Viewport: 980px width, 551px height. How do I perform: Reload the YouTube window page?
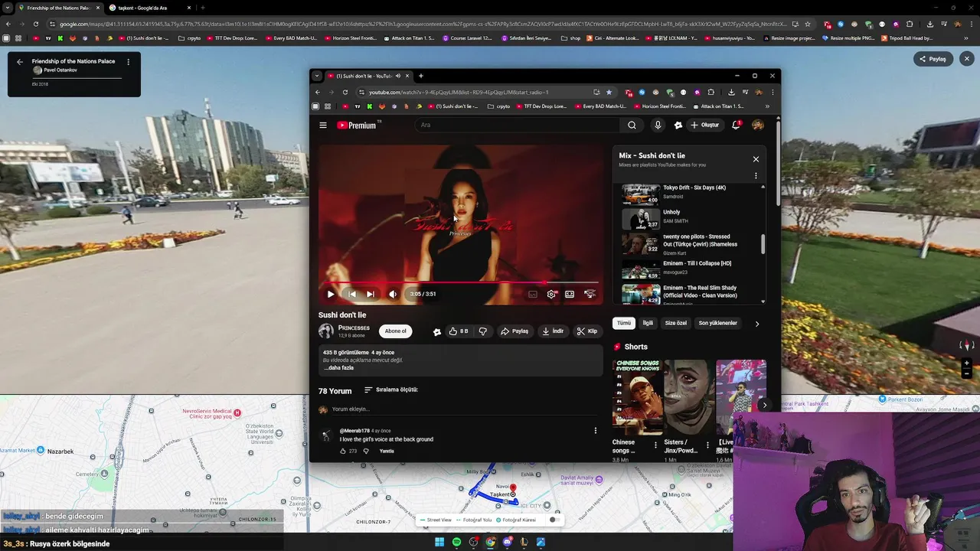345,93
